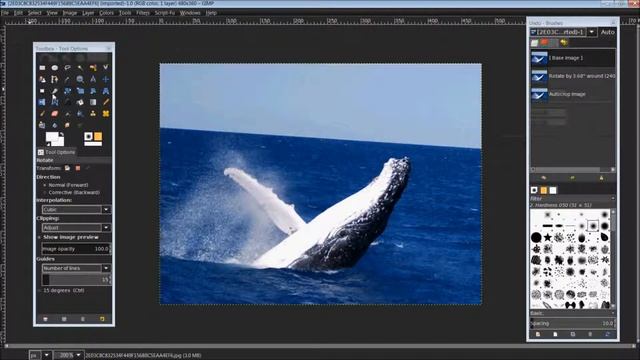Screen dimensions: 640x360
Task: Refresh brushes icon in Brushes panel
Action: pyautogui.click(x=607, y=334)
